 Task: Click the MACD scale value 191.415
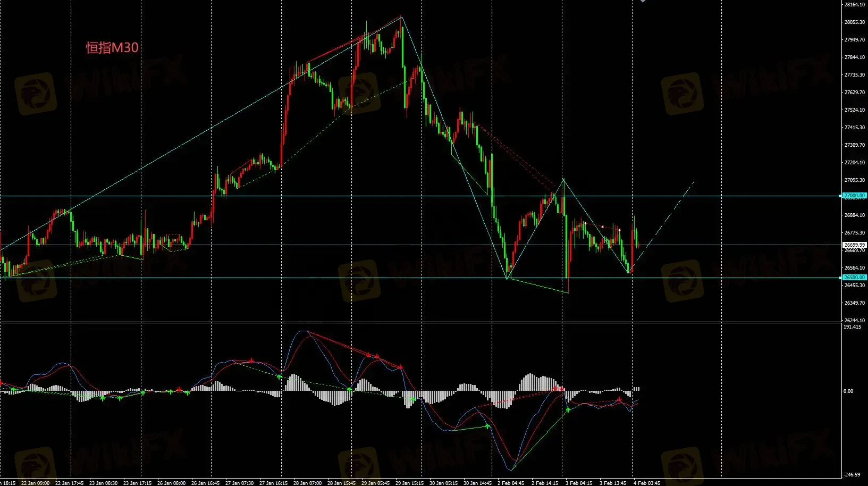pos(853,327)
